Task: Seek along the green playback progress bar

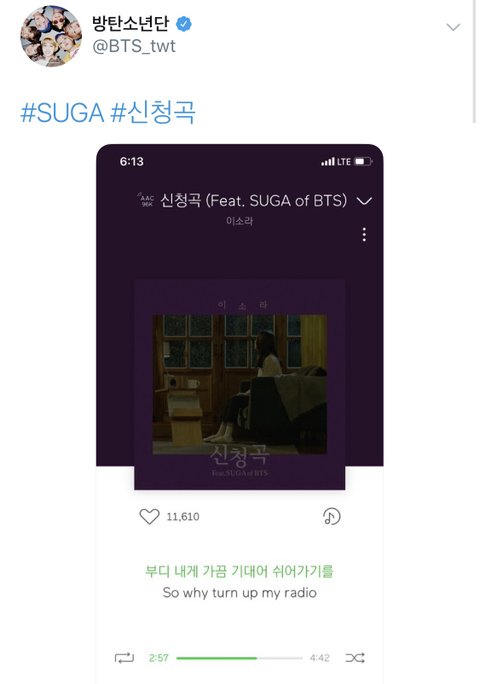Action: coord(239,658)
